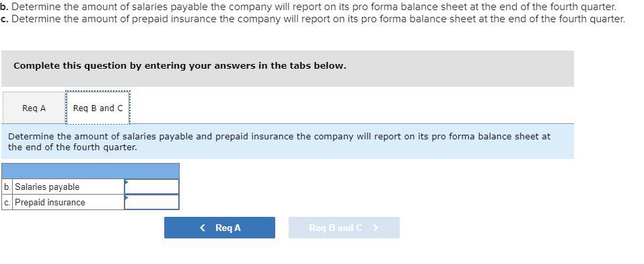Click the 'Complete this question' grey banner
The width and height of the screenshot is (644, 264).
pos(287,69)
